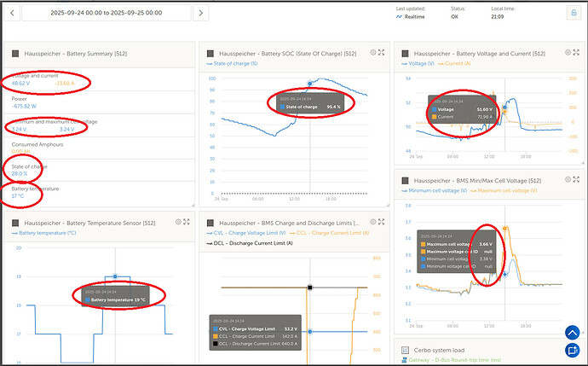Expand Battery Voltage and Current widget fullscreen
This screenshot has width=588, height=366.
pyautogui.click(x=576, y=53)
